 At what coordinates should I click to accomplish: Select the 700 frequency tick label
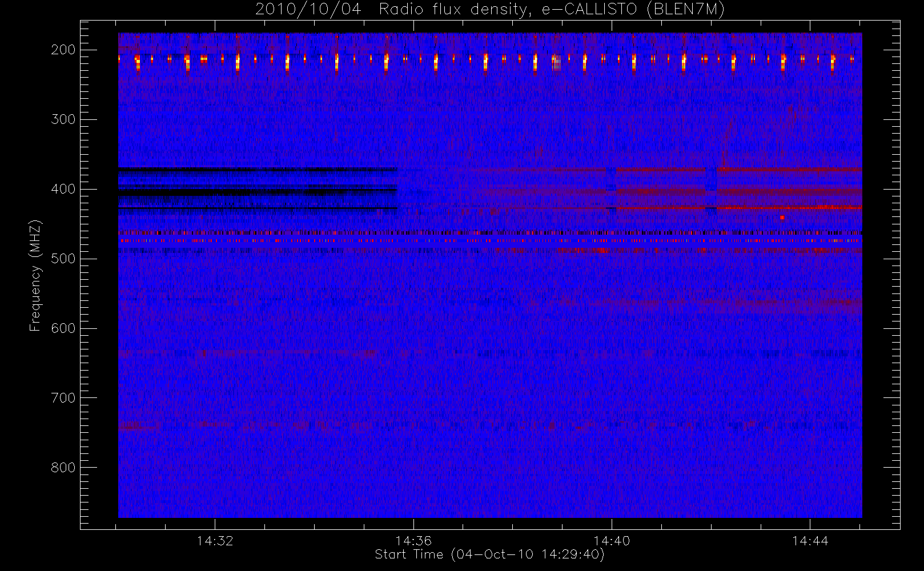pos(63,398)
